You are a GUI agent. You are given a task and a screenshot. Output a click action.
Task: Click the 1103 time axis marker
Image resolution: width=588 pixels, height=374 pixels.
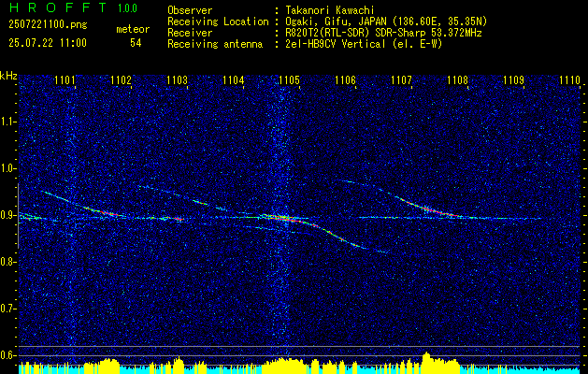[x=177, y=79]
